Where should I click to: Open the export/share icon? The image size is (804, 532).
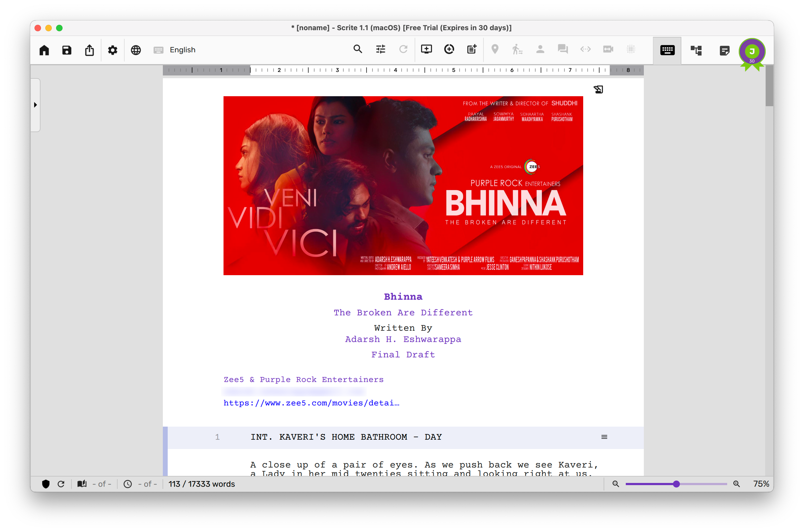coord(89,50)
